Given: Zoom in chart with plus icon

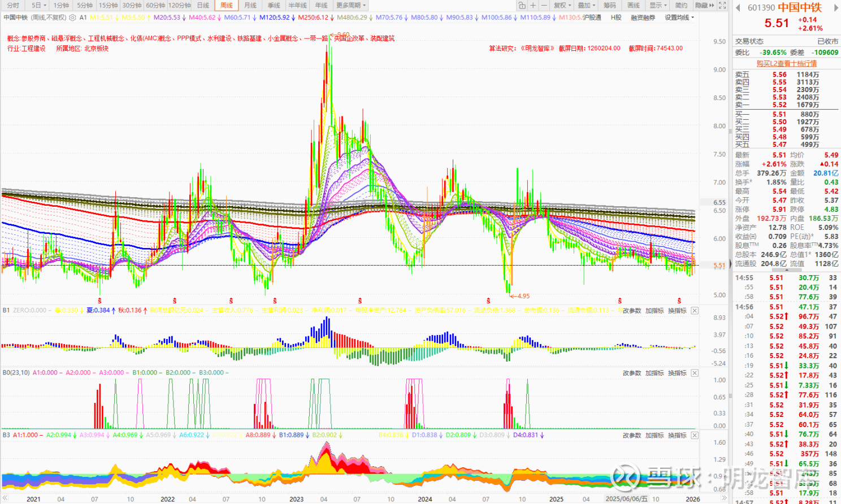Looking at the screenshot, I should click(532, 5).
